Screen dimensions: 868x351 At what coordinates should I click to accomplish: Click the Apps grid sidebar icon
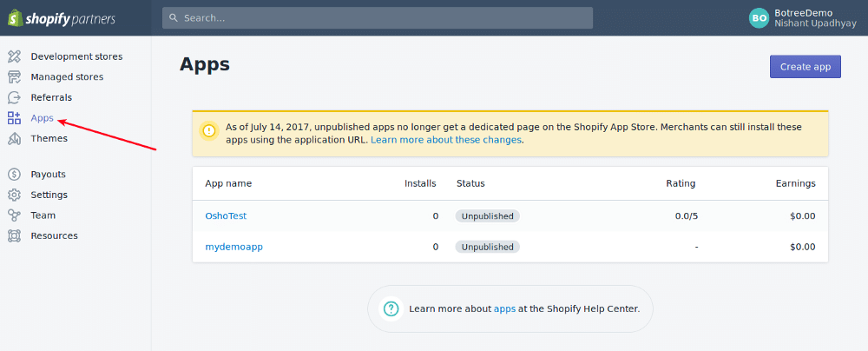[15, 118]
